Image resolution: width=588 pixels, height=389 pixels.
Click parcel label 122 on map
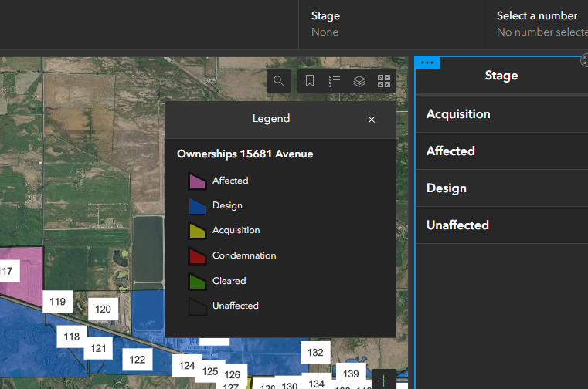(138, 359)
